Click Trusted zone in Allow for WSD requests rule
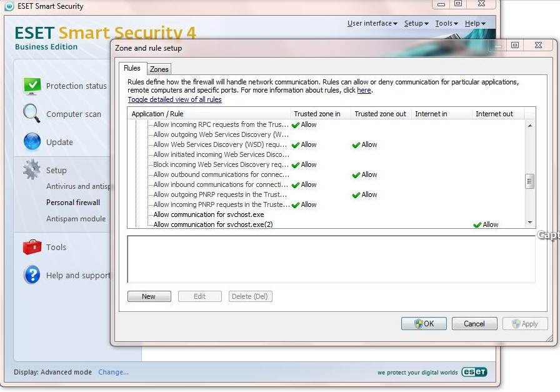This screenshot has width=560, height=392. pos(304,144)
